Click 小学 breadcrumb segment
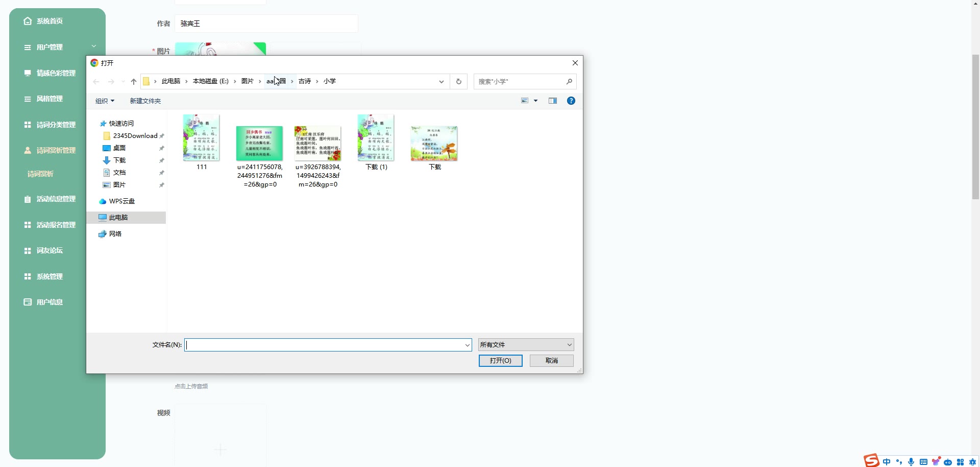 point(330,81)
